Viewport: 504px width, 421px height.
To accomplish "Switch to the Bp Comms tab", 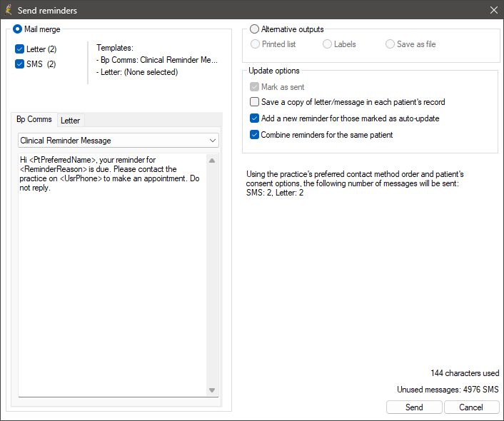I will tap(34, 119).
